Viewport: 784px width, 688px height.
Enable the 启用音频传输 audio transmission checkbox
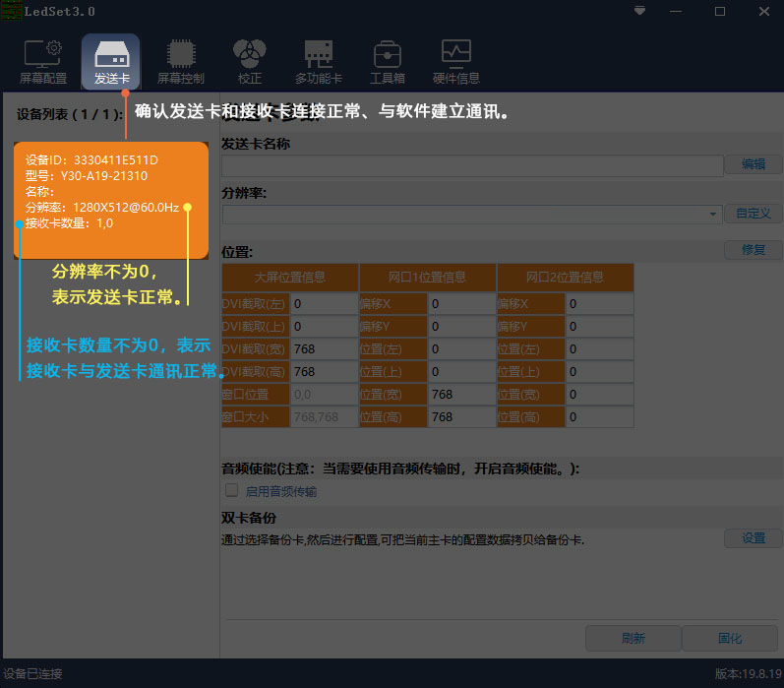(x=231, y=490)
